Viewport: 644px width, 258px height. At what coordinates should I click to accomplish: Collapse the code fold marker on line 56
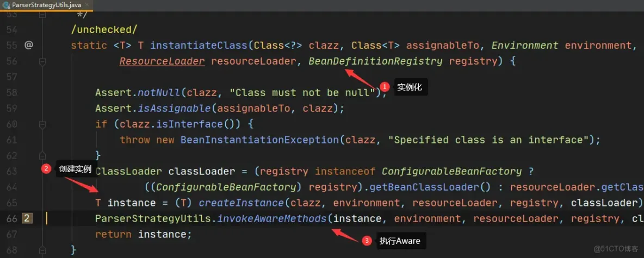pyautogui.click(x=42, y=61)
